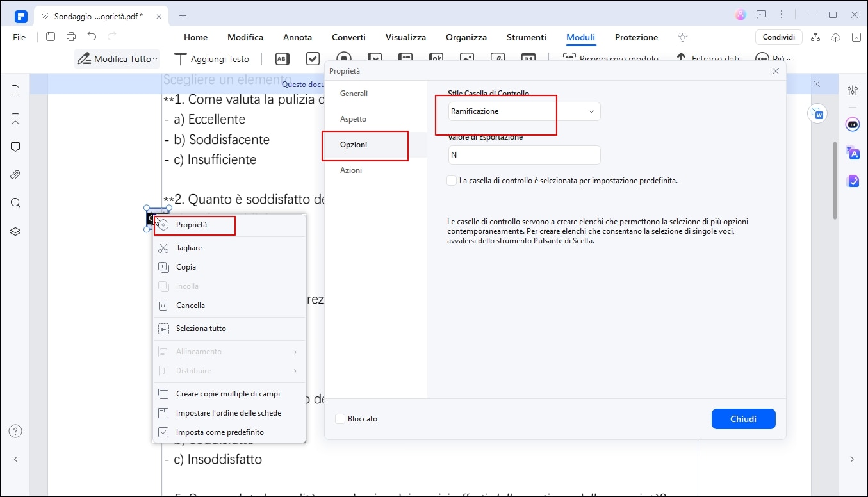Open the Protezione ribbon tab
This screenshot has width=868, height=497.
636,37
